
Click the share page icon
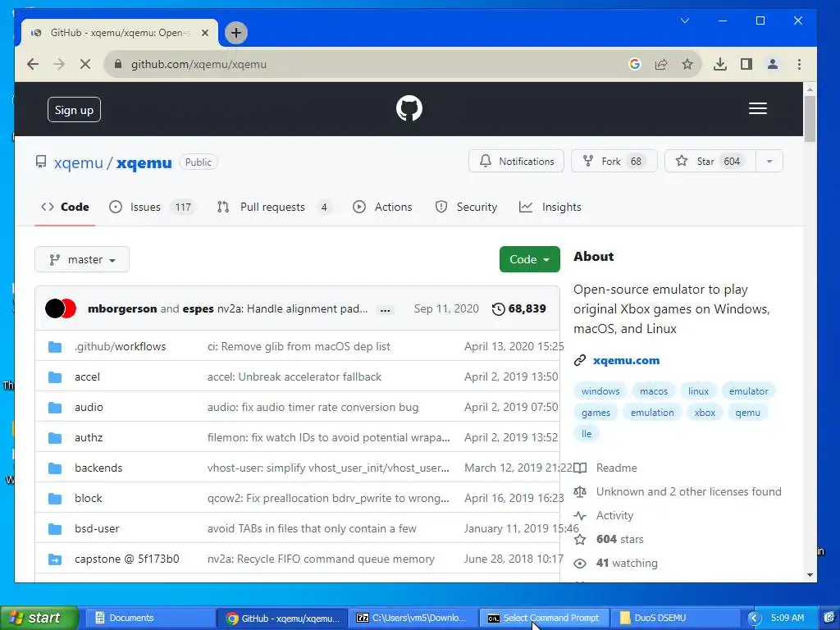pyautogui.click(x=661, y=64)
